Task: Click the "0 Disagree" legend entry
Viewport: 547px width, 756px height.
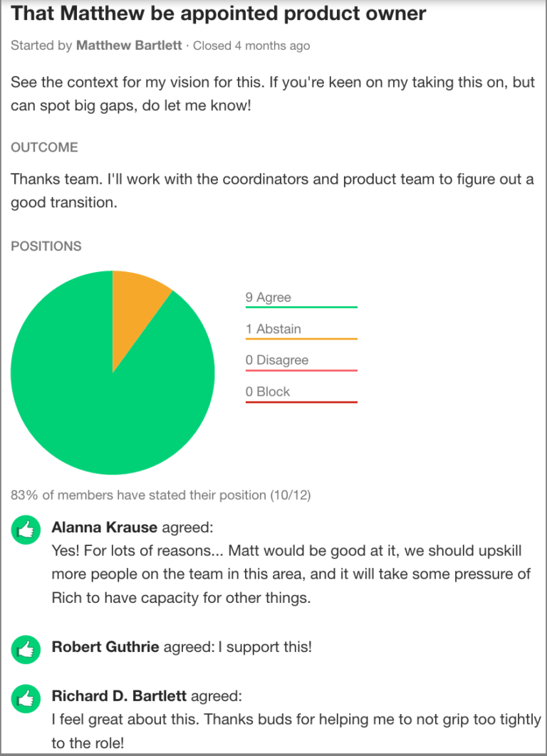Action: (x=278, y=360)
